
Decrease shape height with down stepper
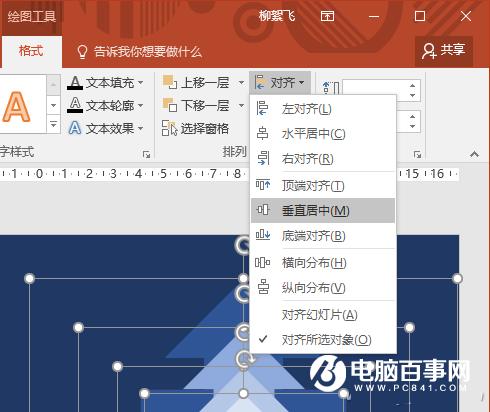pyautogui.click(x=413, y=95)
